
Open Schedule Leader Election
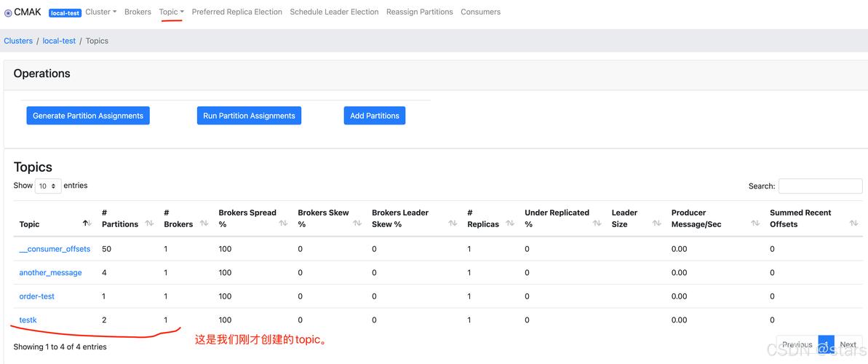click(x=335, y=12)
